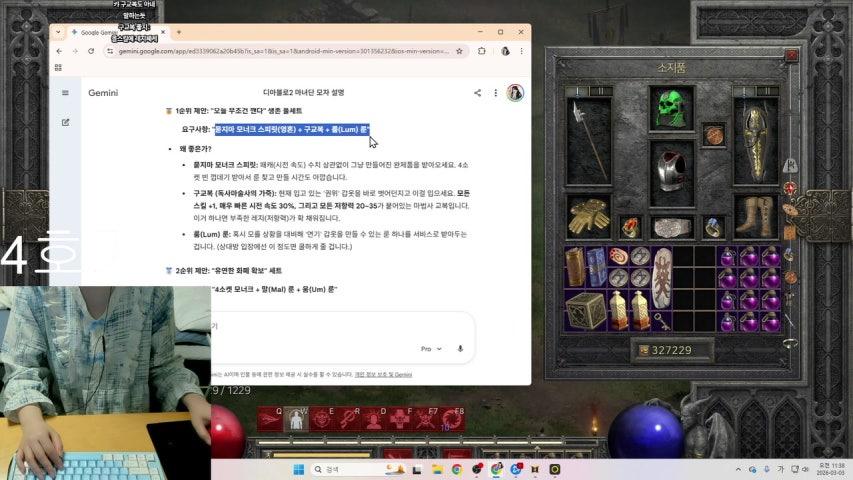Screen dimensions: 853x480
Task: Pick up the blue tome in inventory
Action: (596, 267)
